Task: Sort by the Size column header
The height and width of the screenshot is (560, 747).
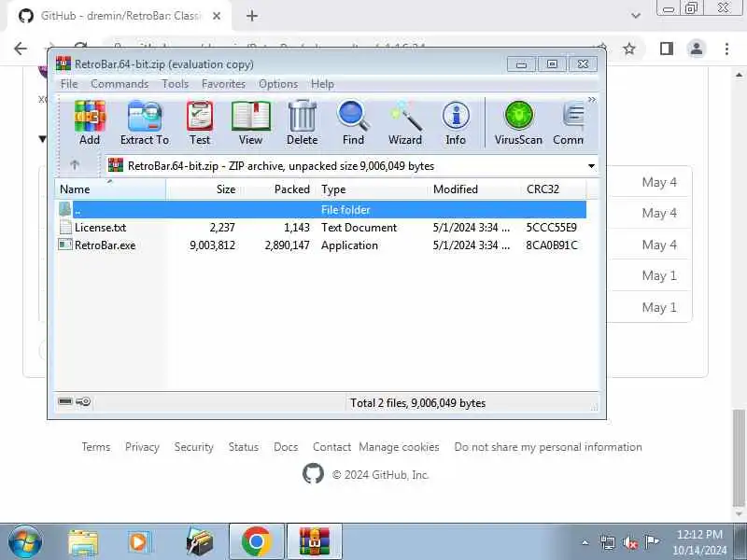Action: click(x=203, y=189)
